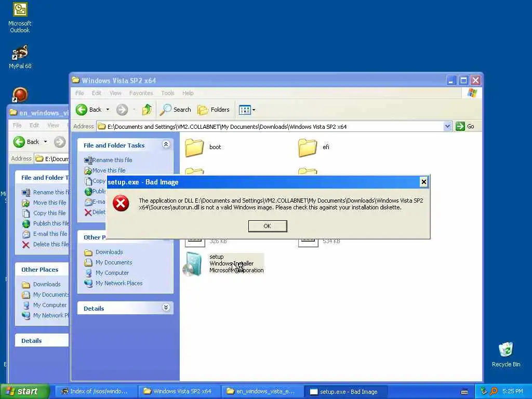Open Microsoft Outlook desktop icon

(x=20, y=17)
